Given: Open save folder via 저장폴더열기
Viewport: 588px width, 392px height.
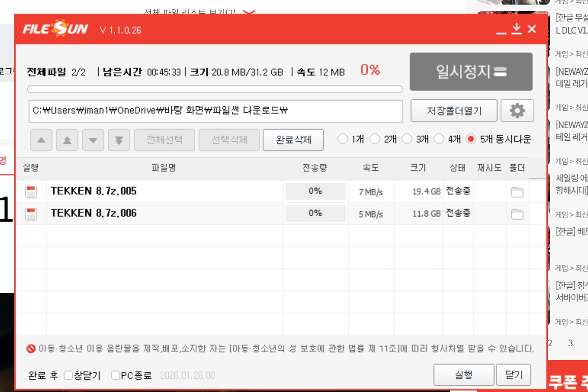Looking at the screenshot, I should pos(454,111).
